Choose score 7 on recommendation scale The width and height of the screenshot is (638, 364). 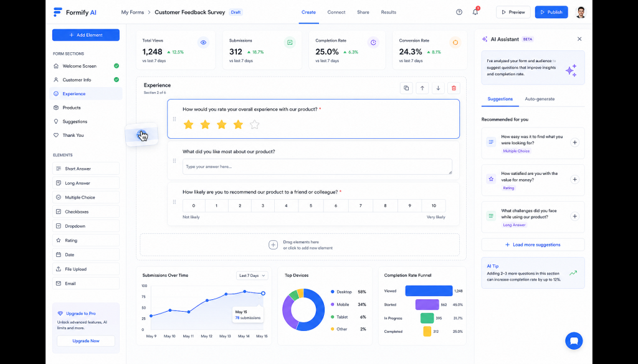click(361, 205)
